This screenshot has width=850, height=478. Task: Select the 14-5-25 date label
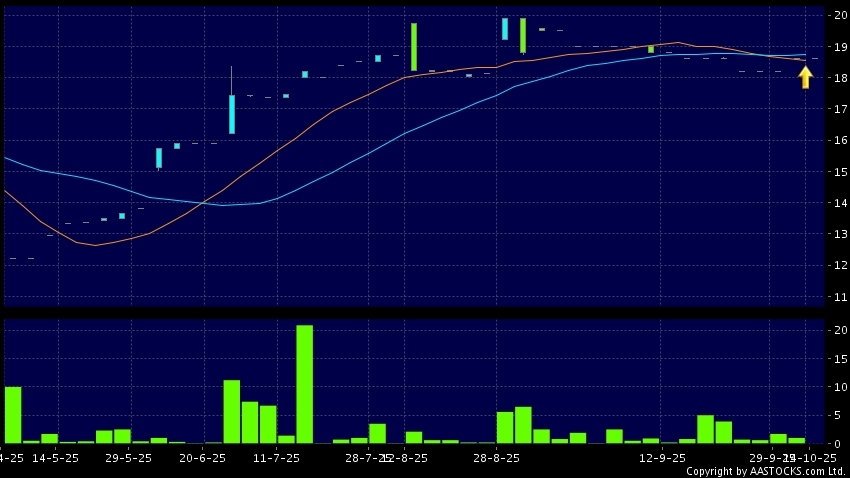(x=55, y=457)
